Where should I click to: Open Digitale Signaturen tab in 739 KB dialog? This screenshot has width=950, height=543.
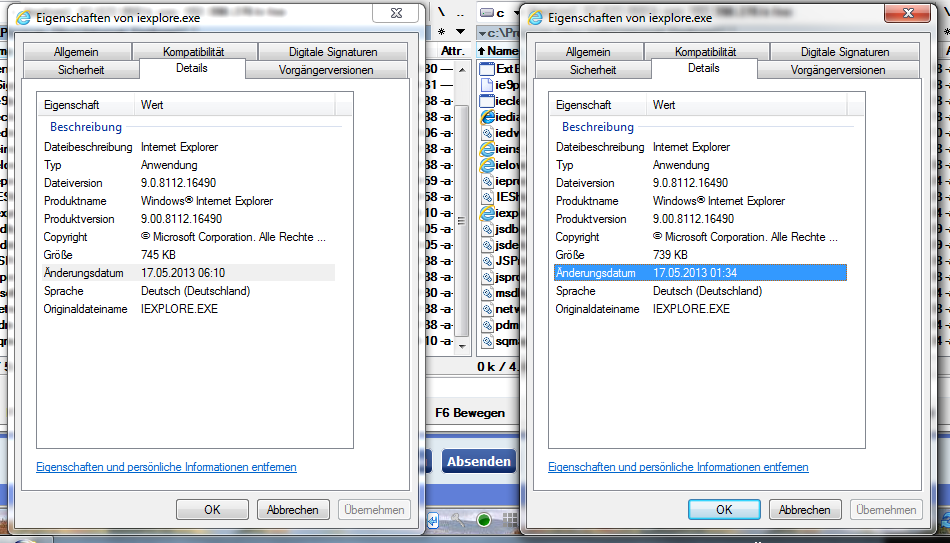(845, 52)
